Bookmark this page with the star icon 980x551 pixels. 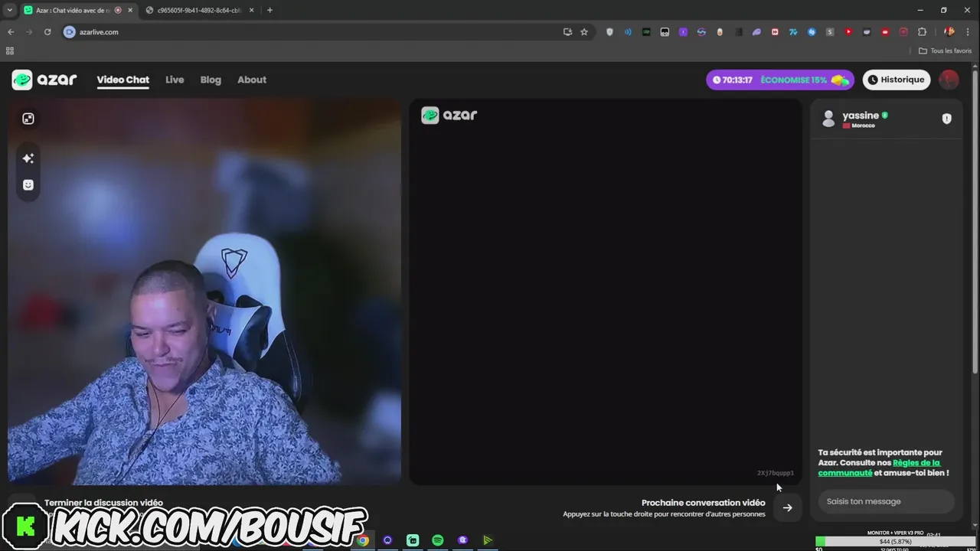coord(584,32)
